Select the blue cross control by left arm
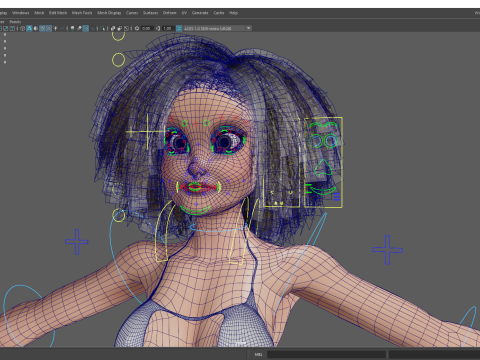 (387, 250)
